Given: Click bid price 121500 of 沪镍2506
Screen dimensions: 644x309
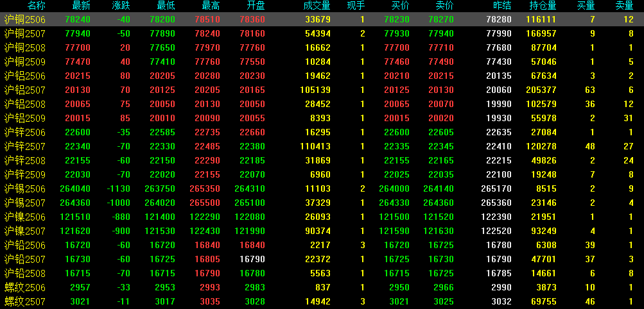Looking at the screenshot, I should 395,217.
